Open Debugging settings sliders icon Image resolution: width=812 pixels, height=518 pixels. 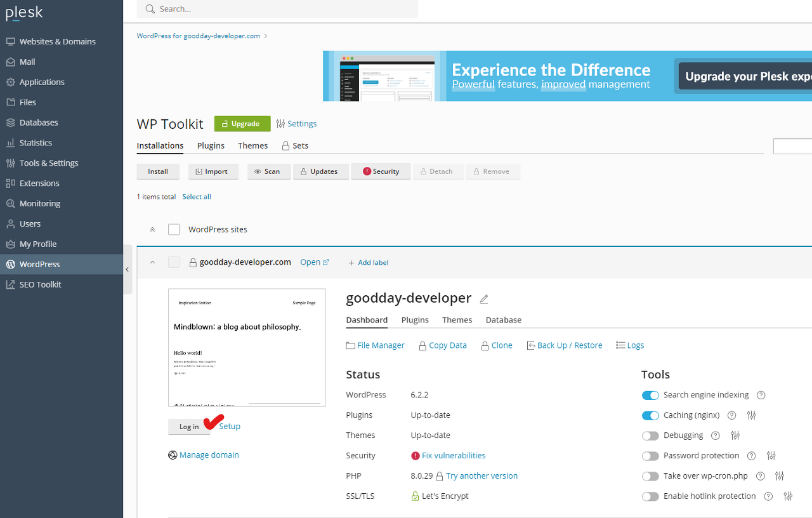tap(735, 435)
